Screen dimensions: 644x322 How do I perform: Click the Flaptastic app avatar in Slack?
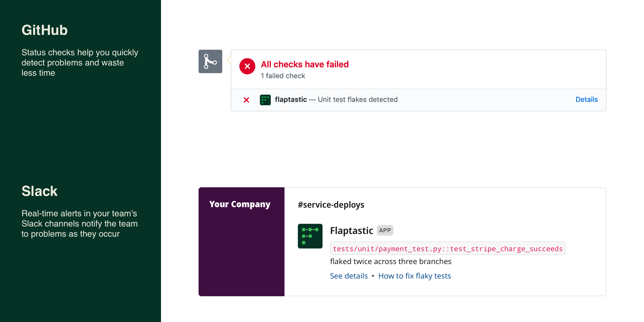tap(310, 236)
